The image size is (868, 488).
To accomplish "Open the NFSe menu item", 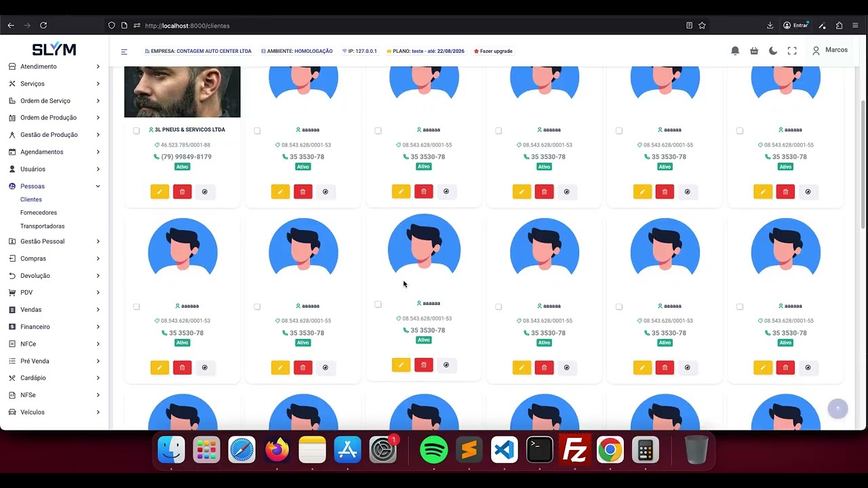I will (x=54, y=395).
